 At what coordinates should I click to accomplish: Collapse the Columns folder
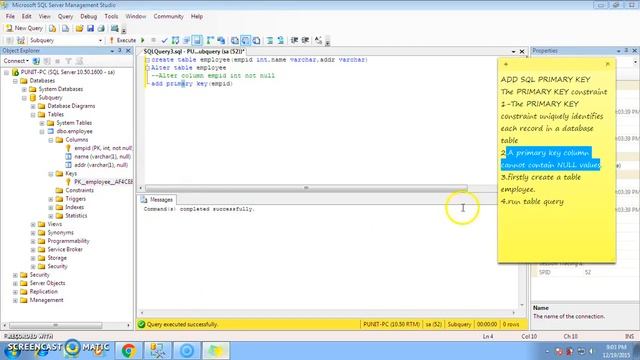point(51,140)
